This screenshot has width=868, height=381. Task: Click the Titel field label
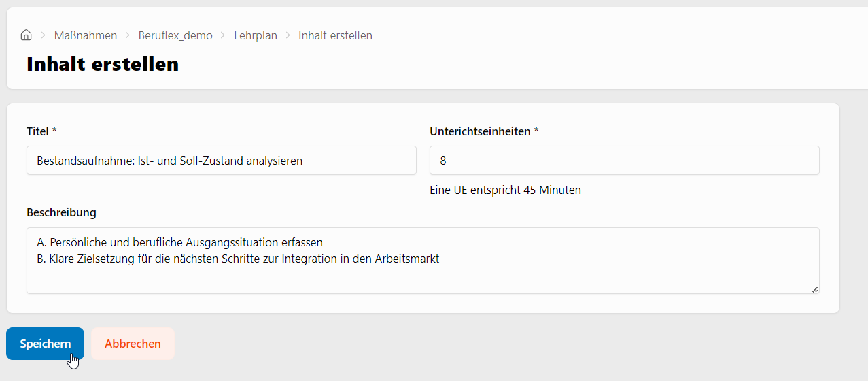click(41, 131)
